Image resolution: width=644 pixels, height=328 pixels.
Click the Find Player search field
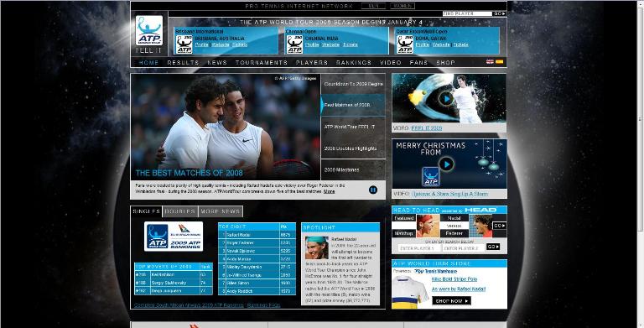(x=467, y=13)
